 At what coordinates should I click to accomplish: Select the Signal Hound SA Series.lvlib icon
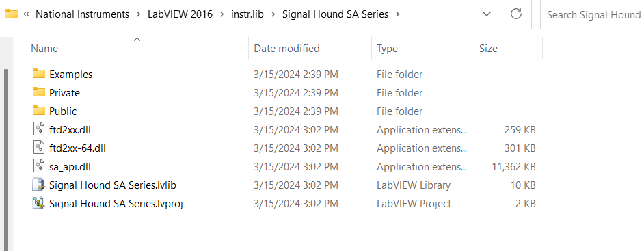(x=38, y=185)
